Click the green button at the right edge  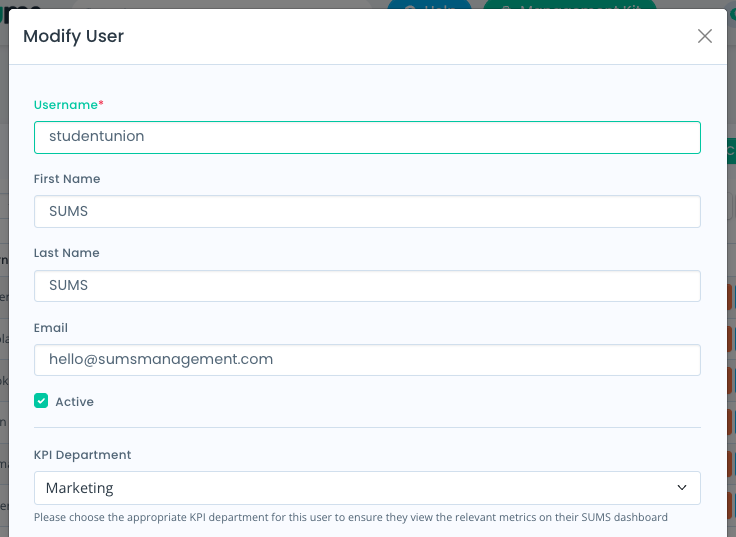point(731,151)
